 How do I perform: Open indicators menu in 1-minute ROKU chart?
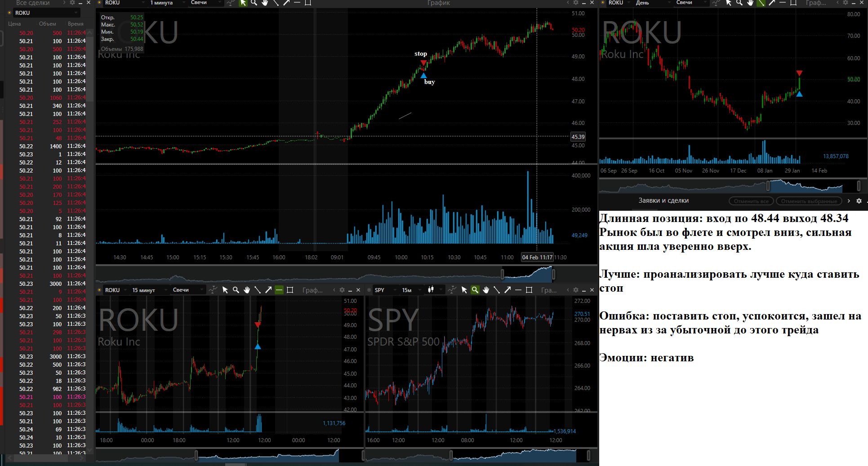click(x=231, y=3)
